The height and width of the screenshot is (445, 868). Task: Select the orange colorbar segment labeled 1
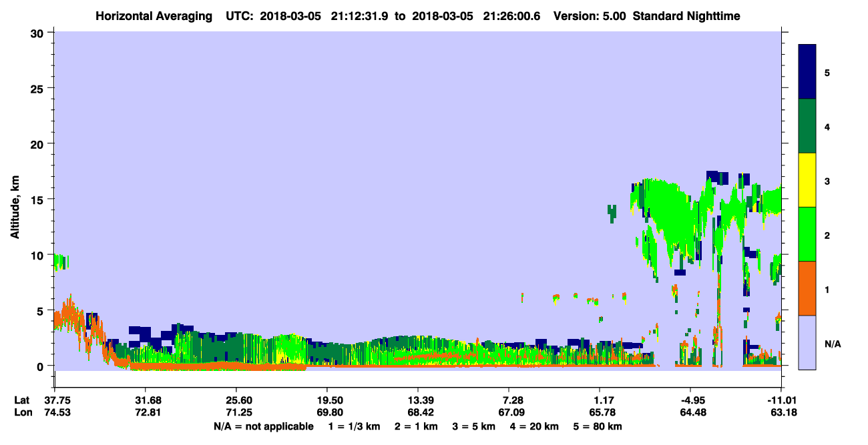coord(807,288)
